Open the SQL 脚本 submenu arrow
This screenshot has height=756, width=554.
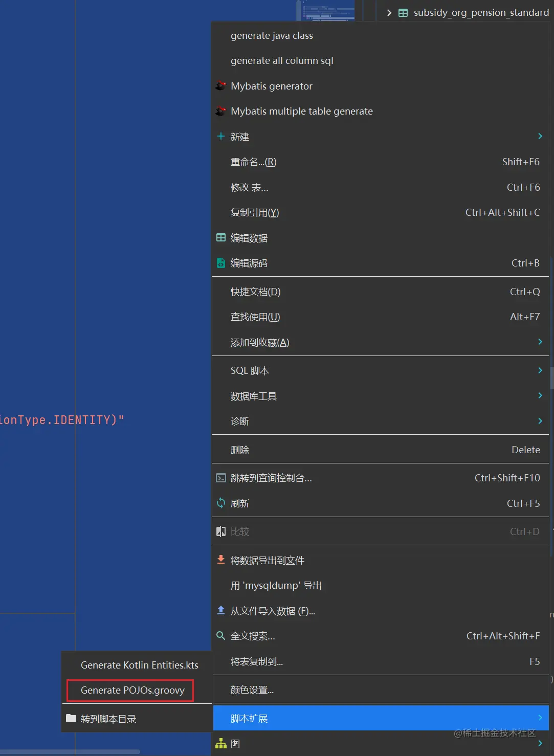pyautogui.click(x=540, y=370)
